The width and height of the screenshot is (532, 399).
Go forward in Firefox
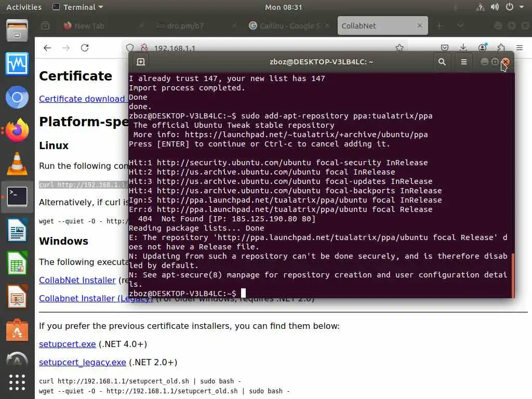pos(66,48)
